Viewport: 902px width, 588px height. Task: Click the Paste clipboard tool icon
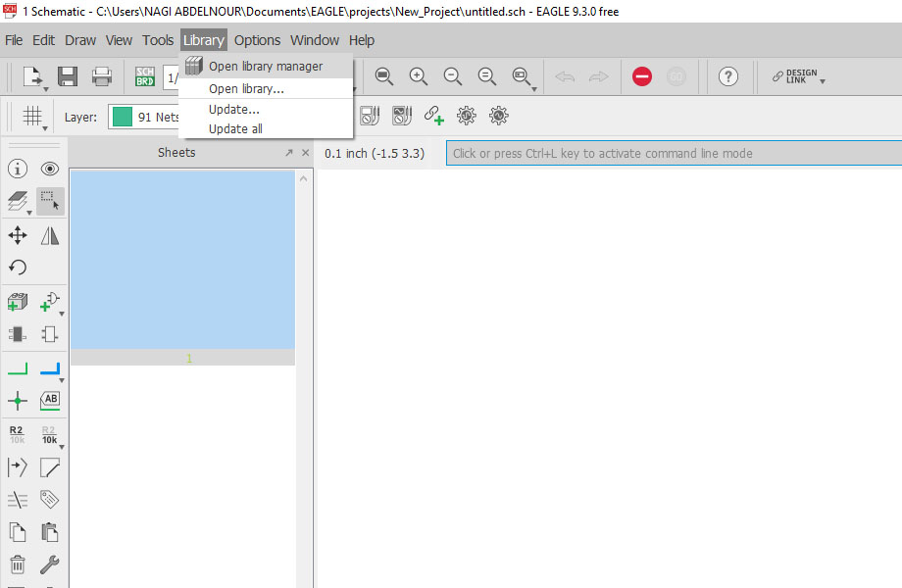click(50, 532)
